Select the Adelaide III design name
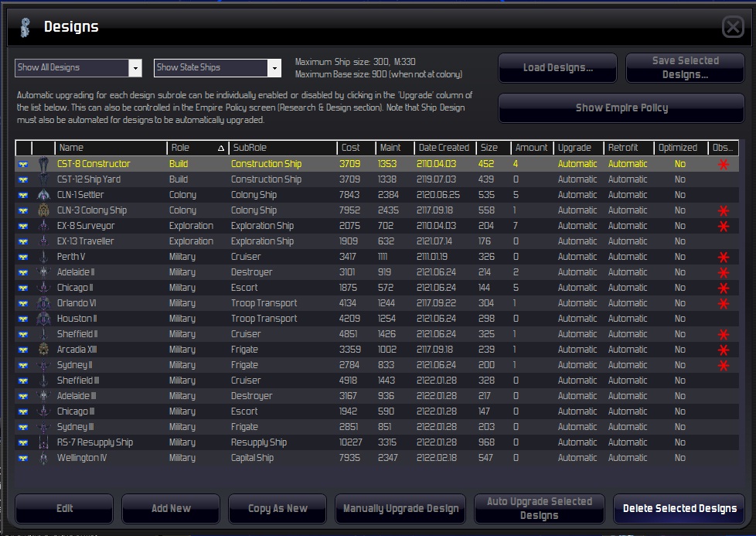Image resolution: width=756 pixels, height=536 pixels. coord(77,396)
